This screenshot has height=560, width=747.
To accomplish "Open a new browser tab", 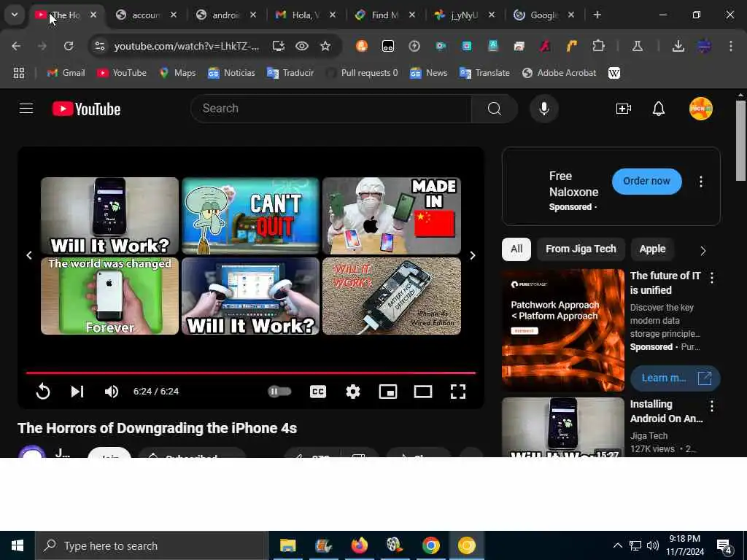I will [597, 15].
